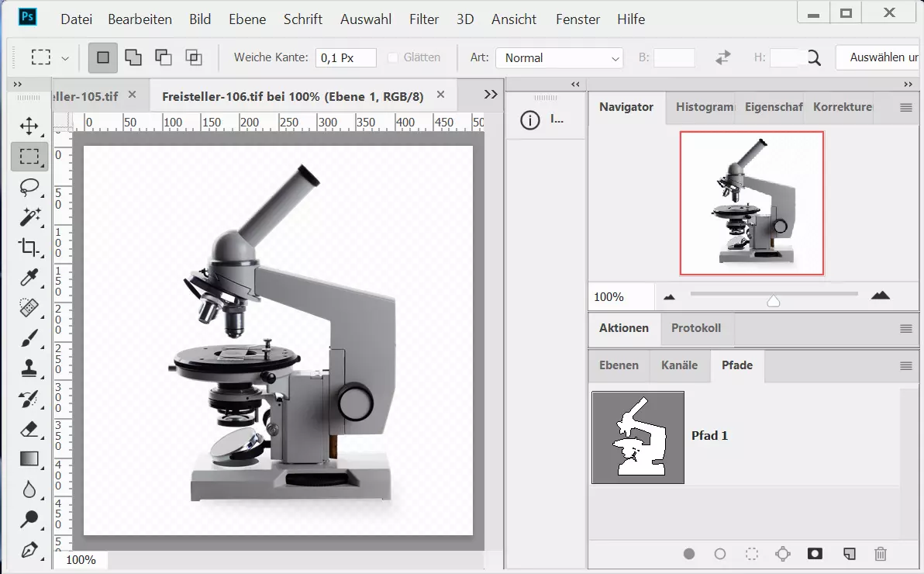Enable the Glätten checkbox
This screenshot has width=924, height=574.
pyautogui.click(x=392, y=57)
